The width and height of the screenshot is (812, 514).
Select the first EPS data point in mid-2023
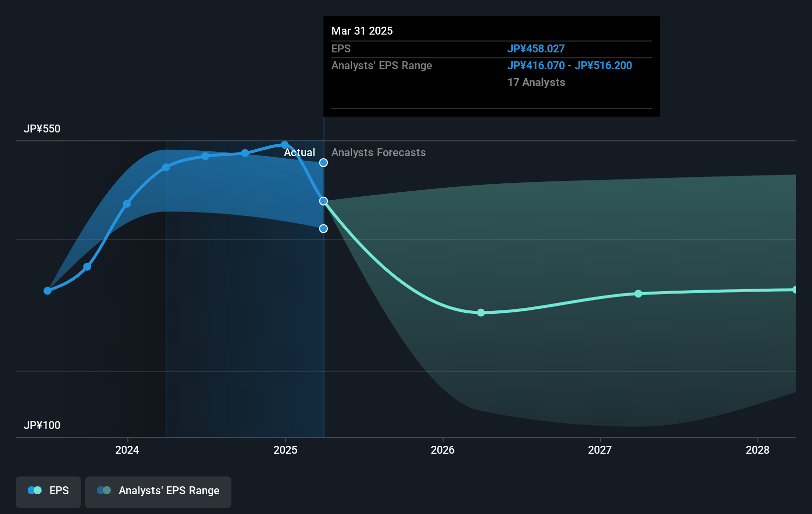(47, 291)
